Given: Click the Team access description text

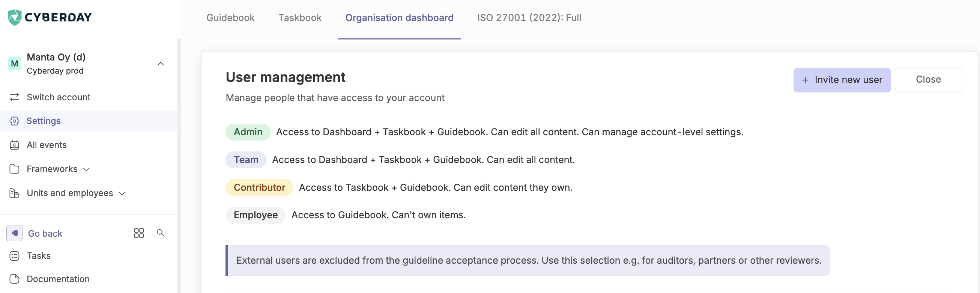Looking at the screenshot, I should [x=424, y=160].
